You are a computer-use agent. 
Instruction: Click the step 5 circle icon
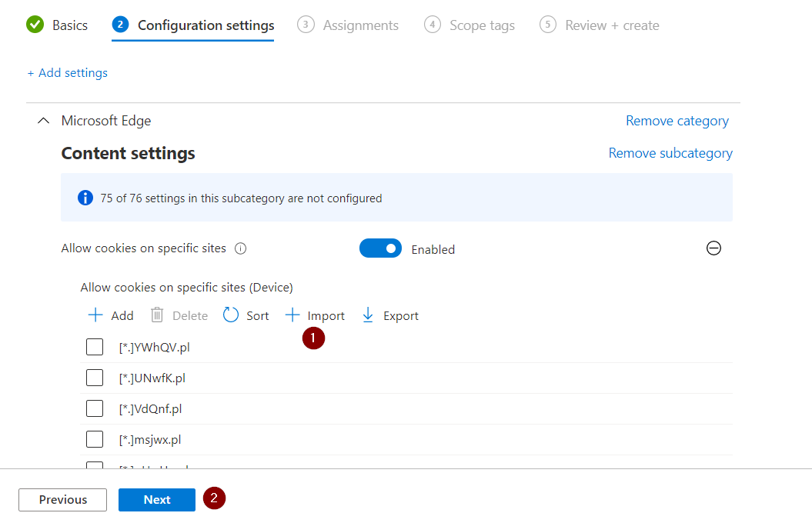click(548, 25)
